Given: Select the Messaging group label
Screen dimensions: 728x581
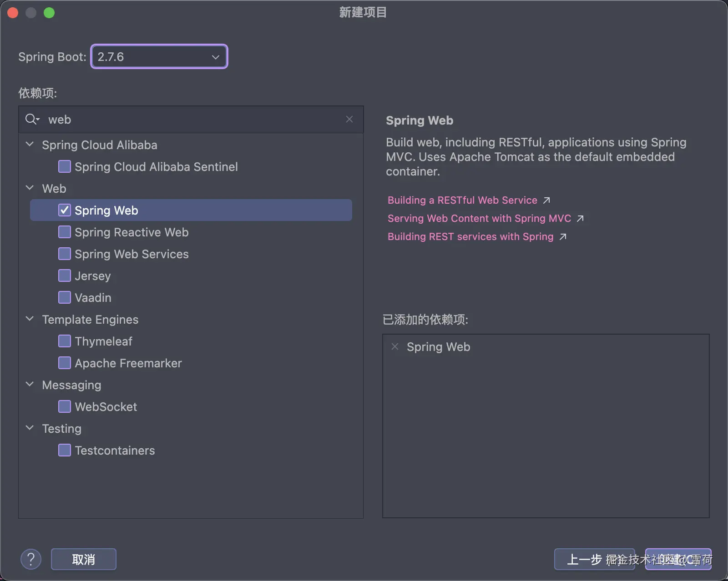Looking at the screenshot, I should click(x=71, y=385).
